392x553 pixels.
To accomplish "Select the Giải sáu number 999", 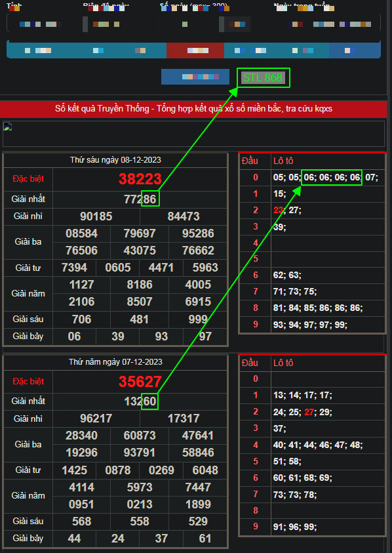I will 198,319.
